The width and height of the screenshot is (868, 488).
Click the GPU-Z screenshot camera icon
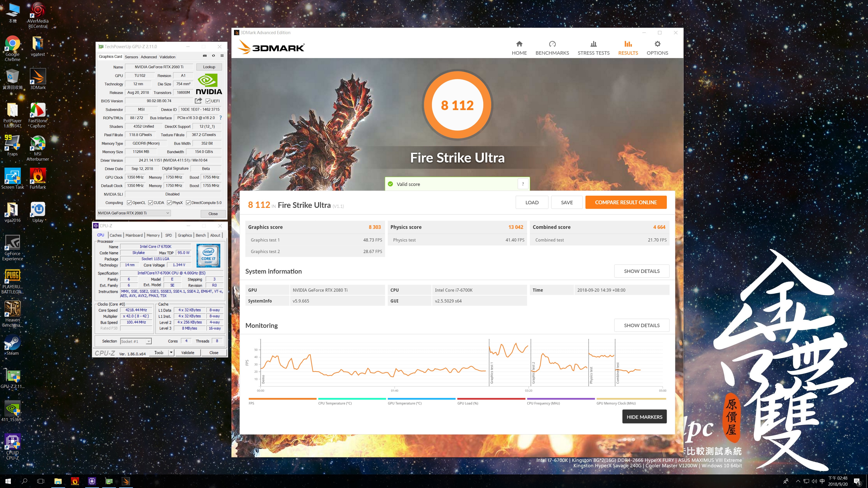tap(205, 56)
